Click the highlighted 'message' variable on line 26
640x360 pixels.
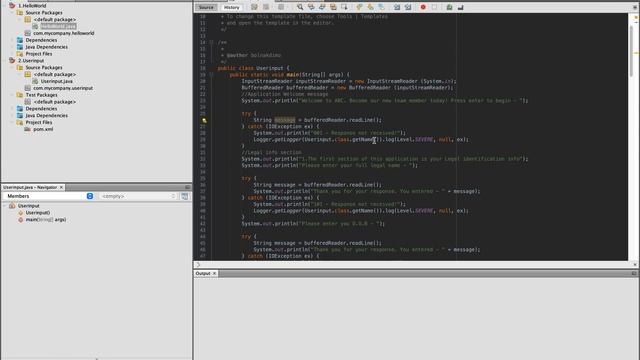coord(284,120)
